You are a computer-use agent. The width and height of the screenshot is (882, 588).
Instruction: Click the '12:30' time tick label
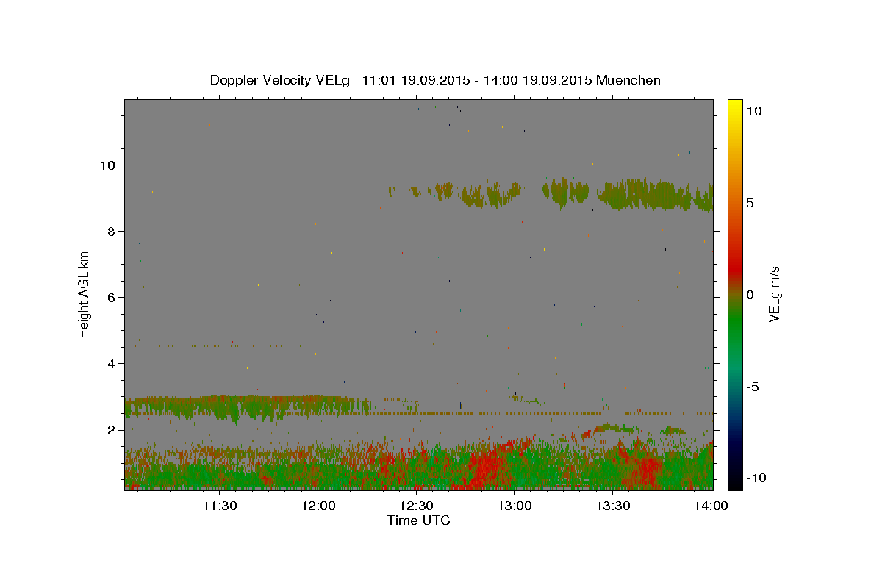(x=416, y=506)
